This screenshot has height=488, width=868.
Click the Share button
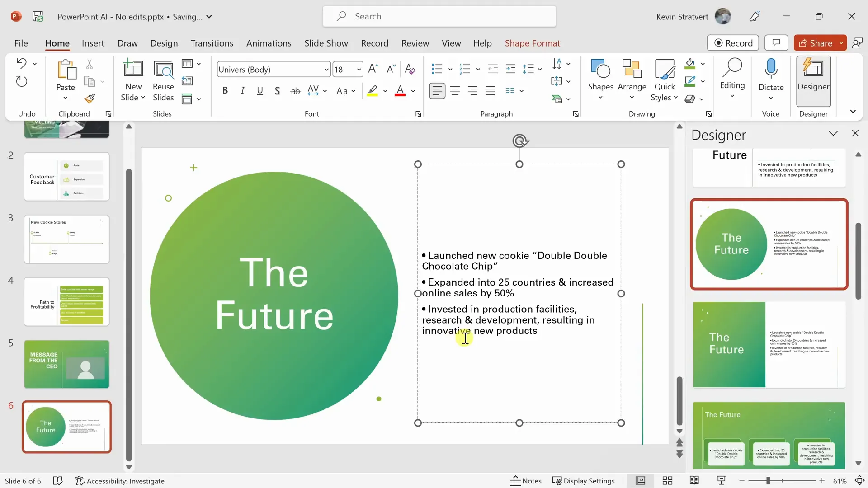coord(816,43)
